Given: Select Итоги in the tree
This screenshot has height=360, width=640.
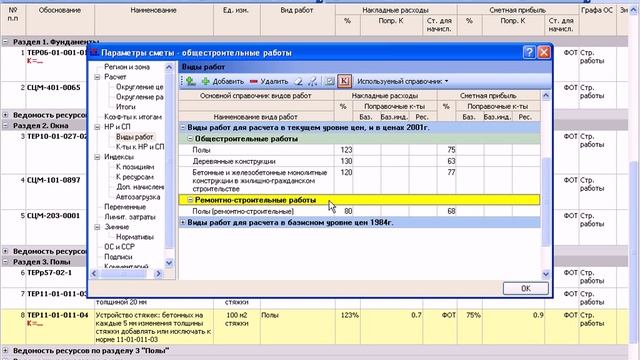Looking at the screenshot, I should tap(126, 107).
